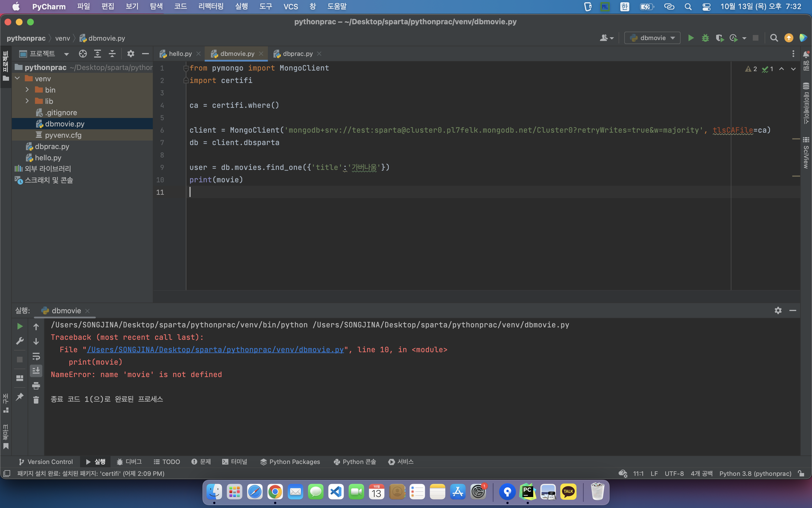Screen dimensions: 812x508
Task: Expand all in Project panel
Action: (x=97, y=54)
